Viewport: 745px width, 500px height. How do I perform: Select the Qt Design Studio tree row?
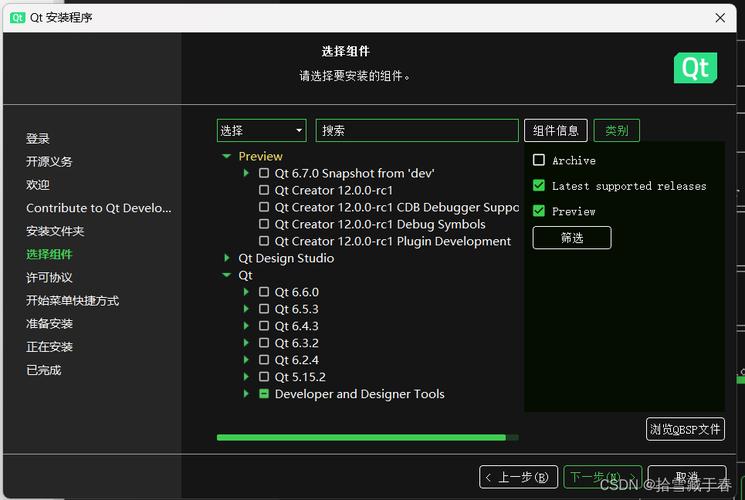(286, 258)
